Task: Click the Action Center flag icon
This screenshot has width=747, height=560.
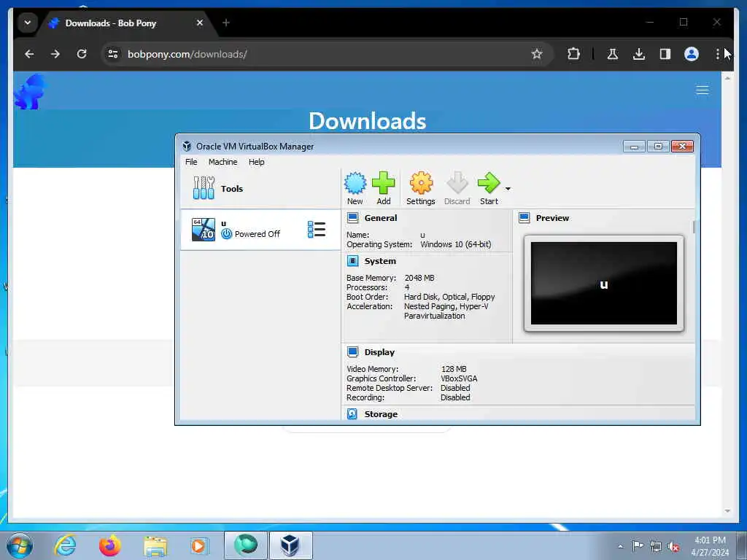Action: click(x=638, y=546)
